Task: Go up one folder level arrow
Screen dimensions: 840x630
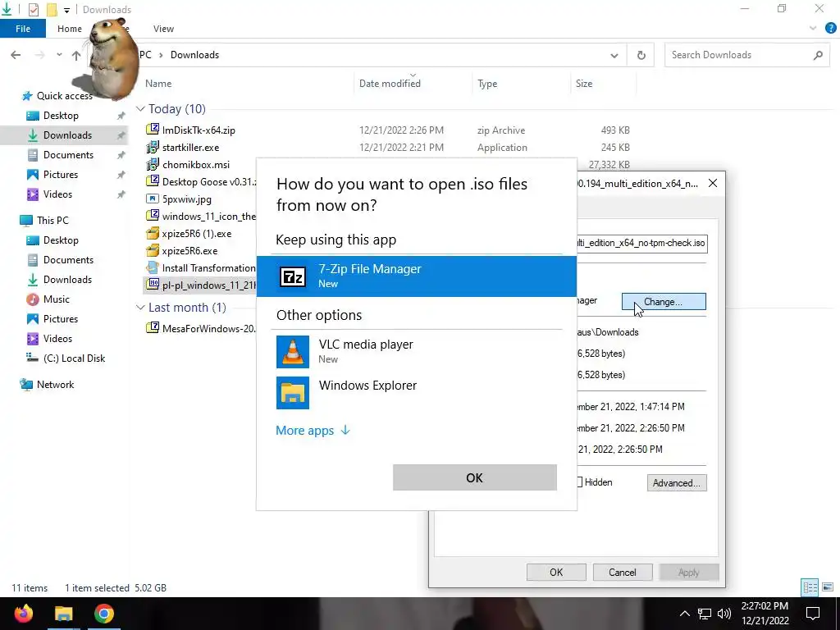Action: click(x=76, y=55)
